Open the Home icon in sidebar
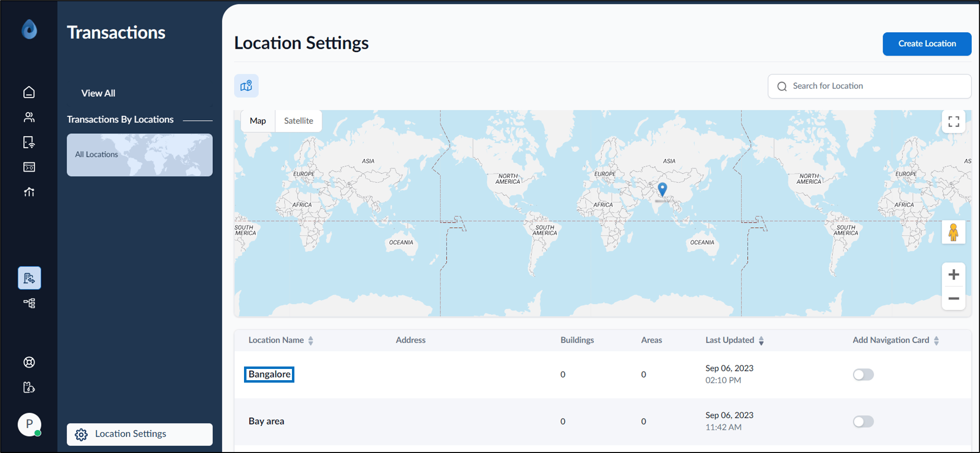This screenshot has width=980, height=453. 29,92
